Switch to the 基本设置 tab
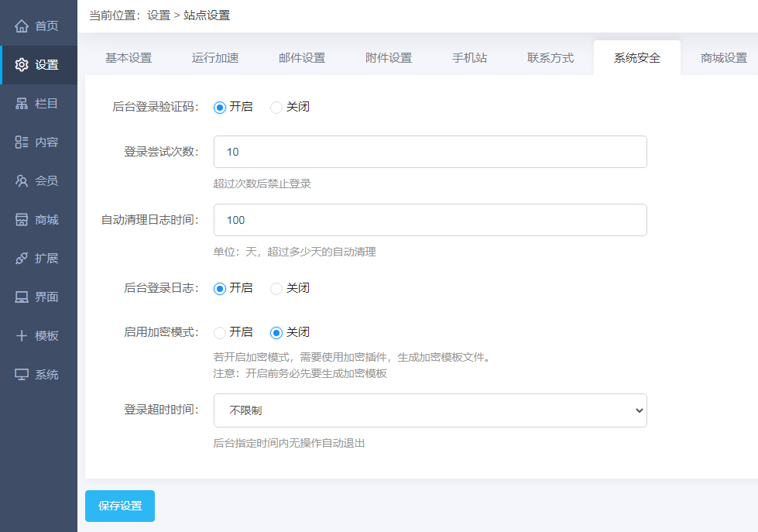 (x=129, y=58)
